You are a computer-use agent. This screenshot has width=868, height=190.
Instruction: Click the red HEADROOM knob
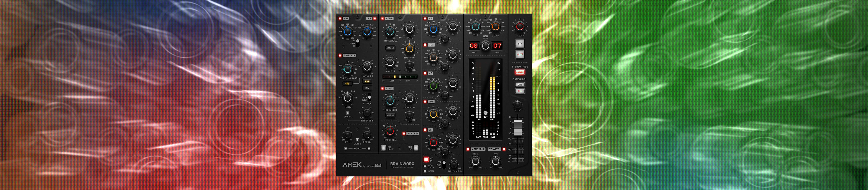[x=390, y=131]
